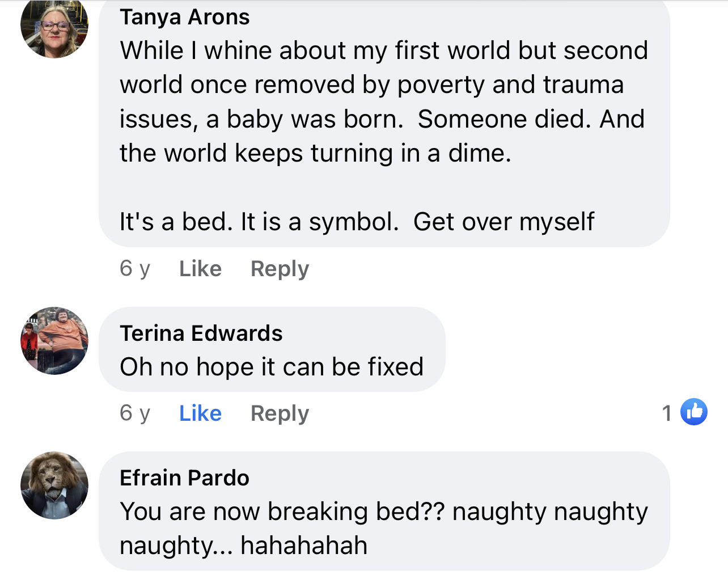728x579 pixels.
Task: Like Tanya Arons' comment
Action: pyautogui.click(x=200, y=269)
